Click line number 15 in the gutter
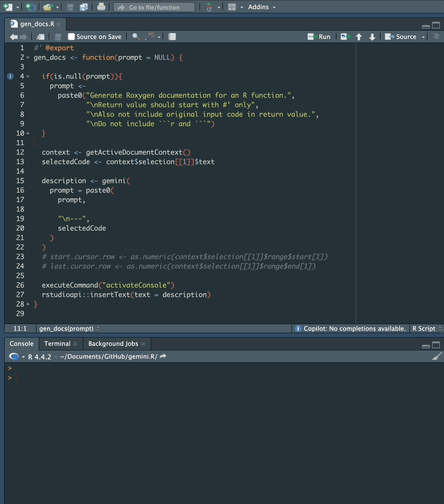The width and height of the screenshot is (444, 504). pyautogui.click(x=20, y=181)
